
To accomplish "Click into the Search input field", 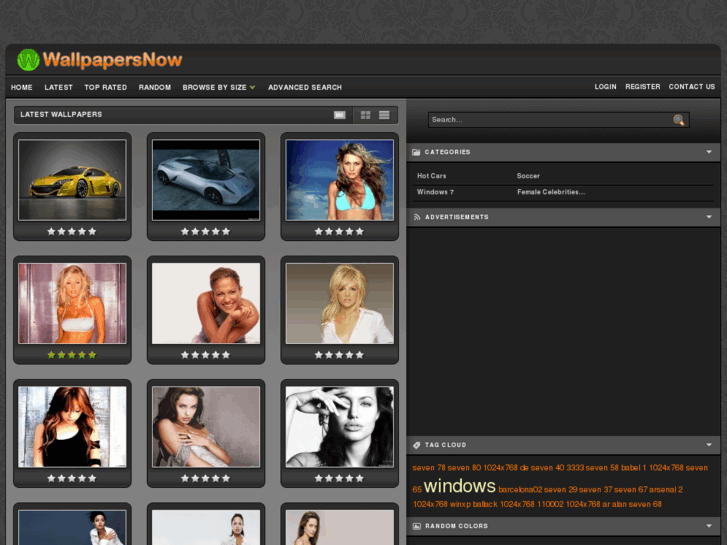I will pos(552,120).
